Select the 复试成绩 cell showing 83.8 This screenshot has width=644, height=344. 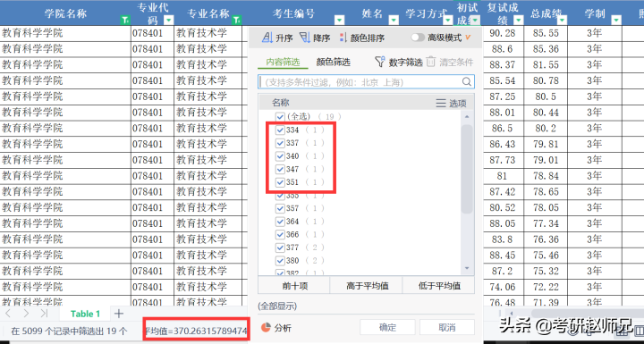point(503,239)
